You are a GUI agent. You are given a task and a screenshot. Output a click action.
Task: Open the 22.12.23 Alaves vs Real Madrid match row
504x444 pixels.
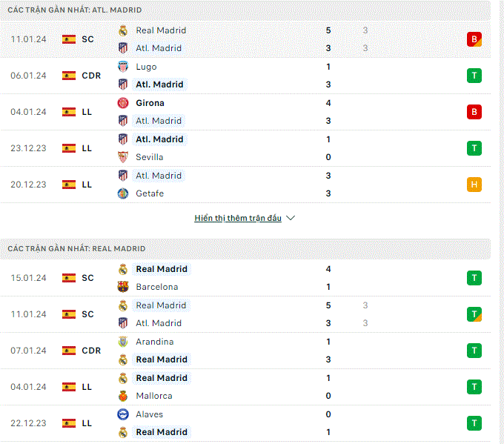tap(245, 423)
